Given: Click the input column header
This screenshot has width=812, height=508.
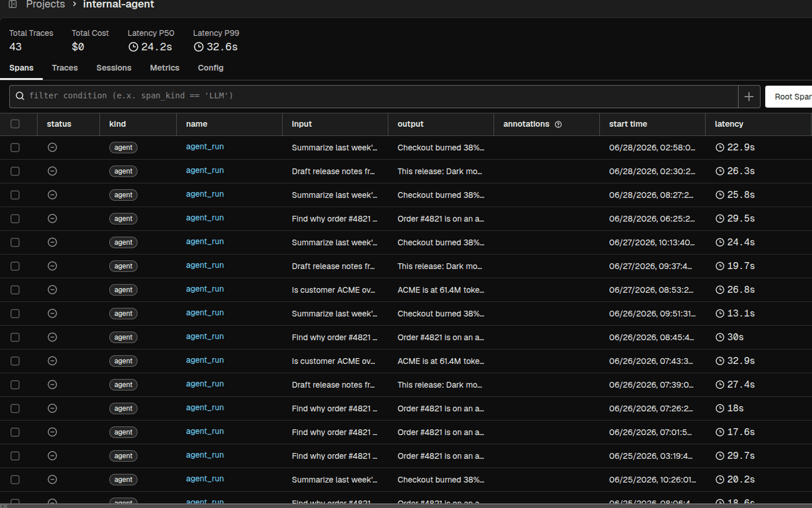Looking at the screenshot, I should (302, 124).
